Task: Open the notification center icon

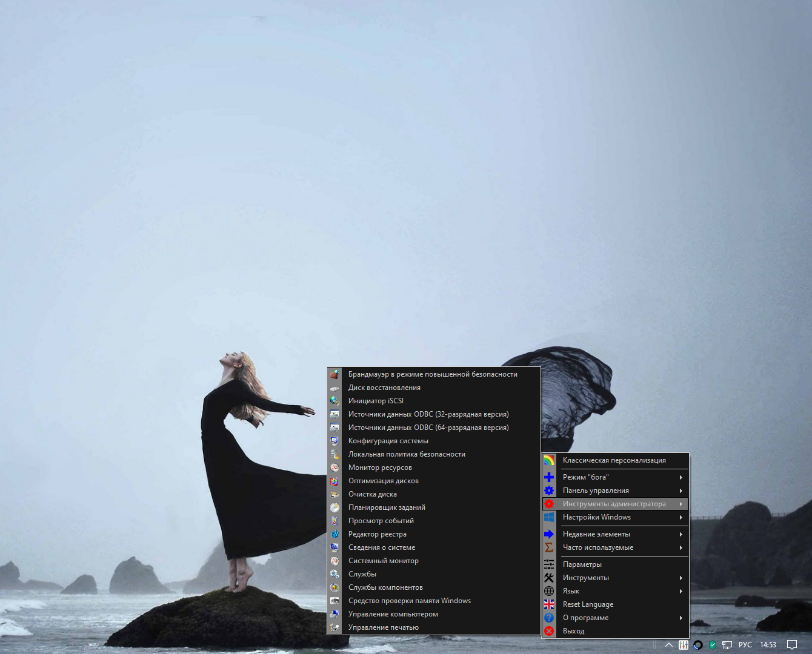Action: tap(792, 645)
